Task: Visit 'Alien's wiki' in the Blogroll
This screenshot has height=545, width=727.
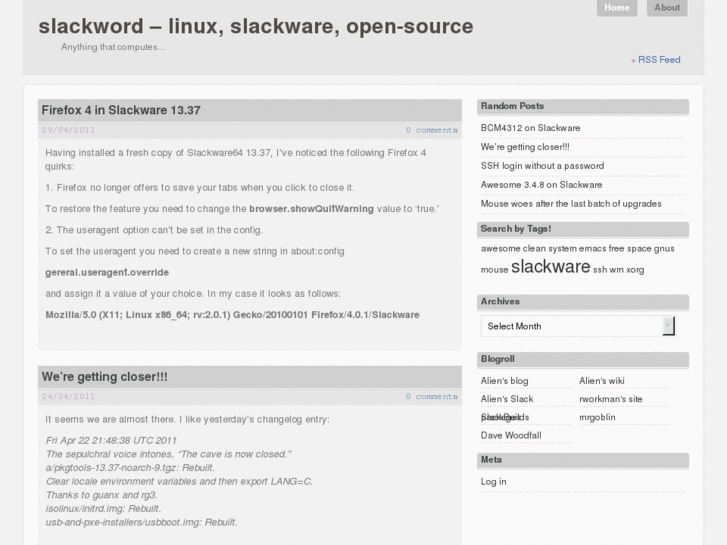Action: [x=601, y=381]
